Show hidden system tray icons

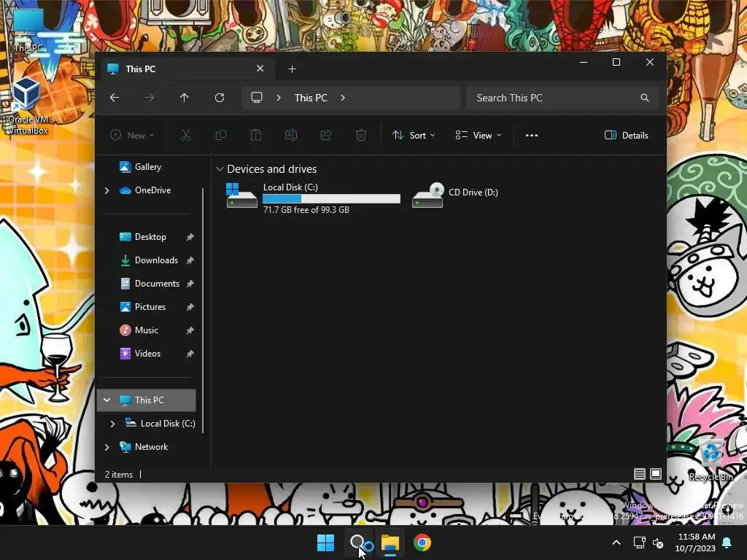click(x=616, y=542)
